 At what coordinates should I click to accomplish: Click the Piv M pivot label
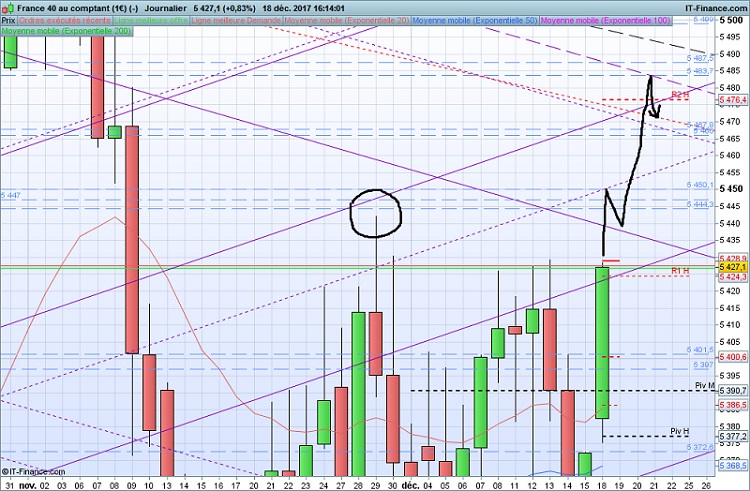click(705, 385)
